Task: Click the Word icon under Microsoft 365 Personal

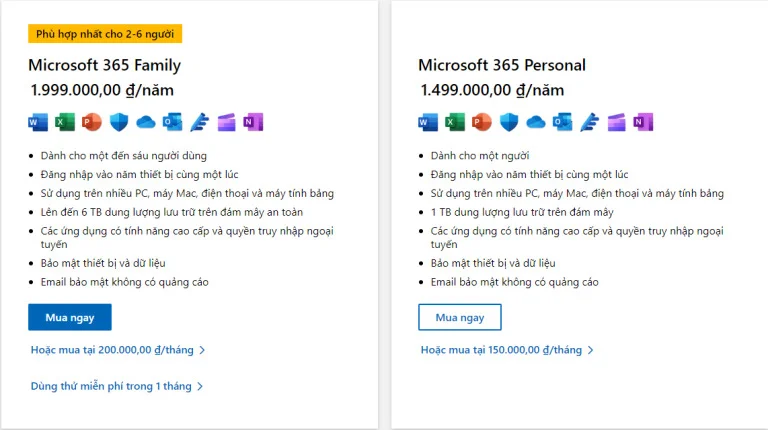Action: tap(428, 122)
